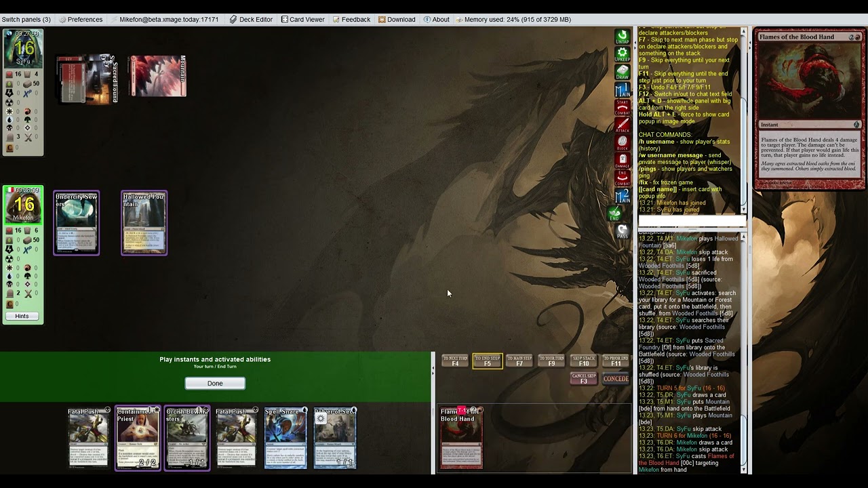Click the Pass priority icon
The width and height of the screenshot is (868, 488).
click(622, 232)
